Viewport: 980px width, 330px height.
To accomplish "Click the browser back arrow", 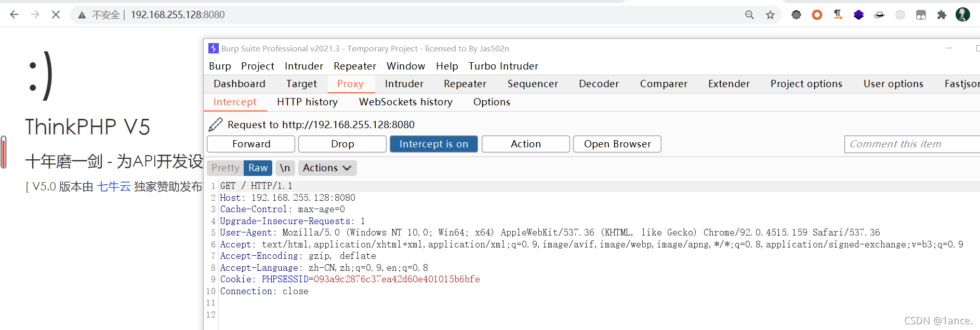I will (x=14, y=15).
